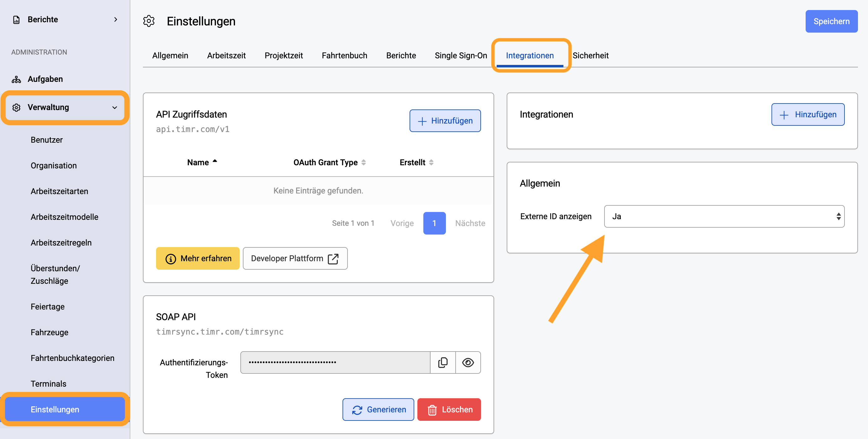Click Generieren to regenerate token

(378, 409)
